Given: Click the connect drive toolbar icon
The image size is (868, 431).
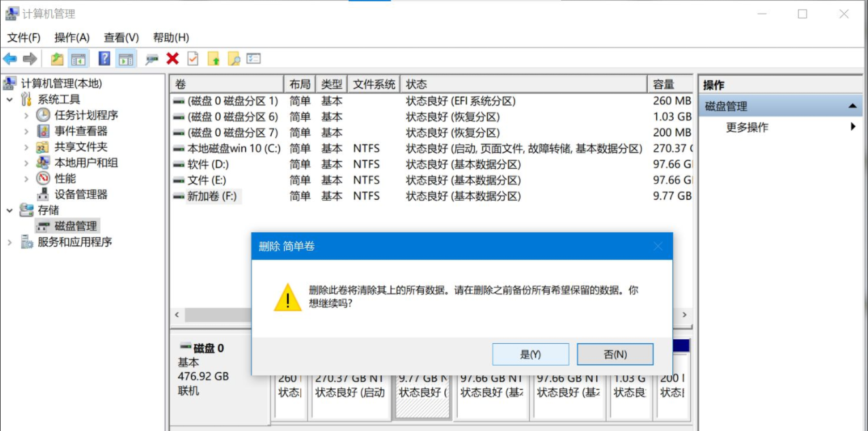Looking at the screenshot, I should click(x=152, y=59).
